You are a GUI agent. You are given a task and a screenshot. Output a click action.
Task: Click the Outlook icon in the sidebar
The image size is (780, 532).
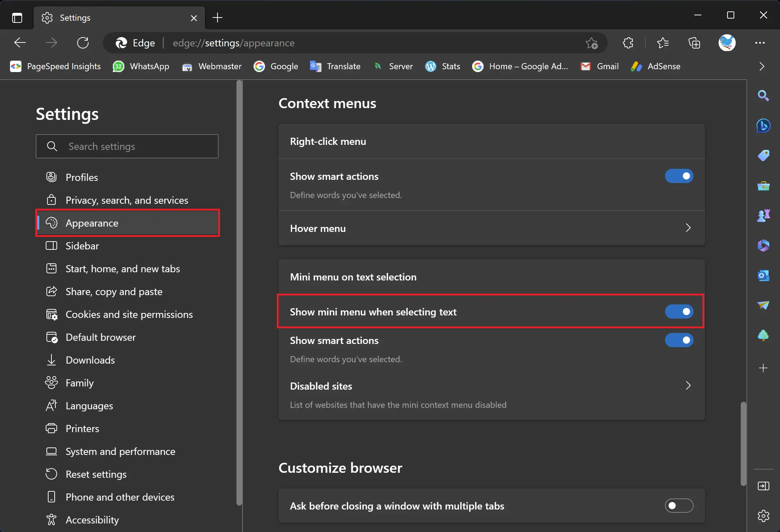coord(763,275)
